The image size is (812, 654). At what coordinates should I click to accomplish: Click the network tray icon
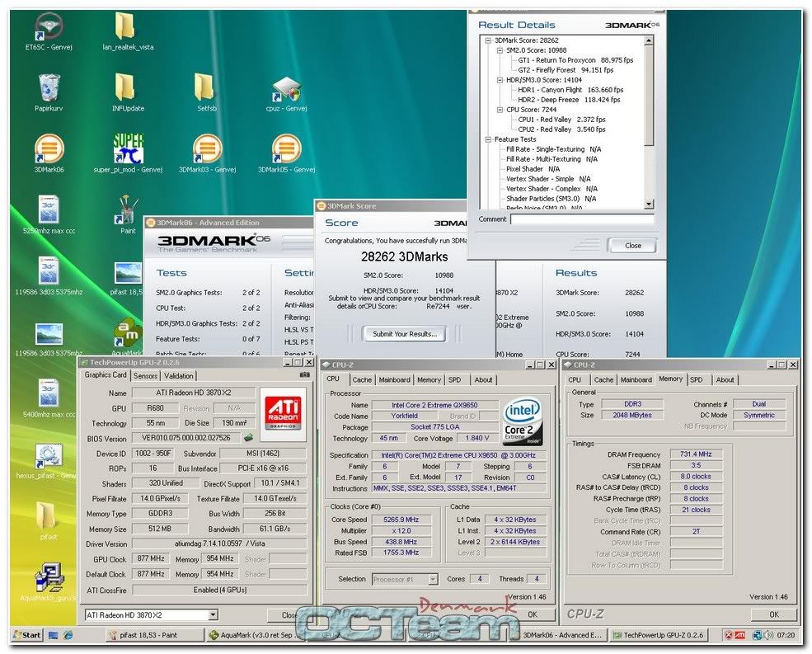coord(757,635)
